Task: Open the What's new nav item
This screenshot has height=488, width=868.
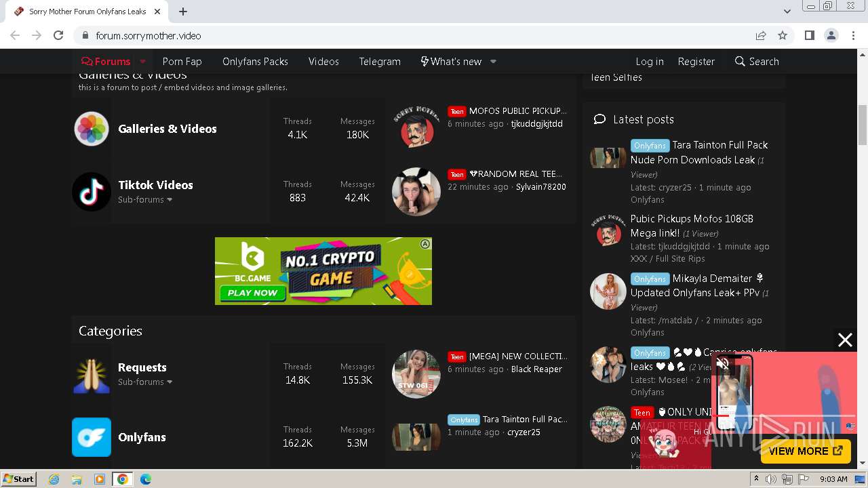Action: (x=451, y=61)
